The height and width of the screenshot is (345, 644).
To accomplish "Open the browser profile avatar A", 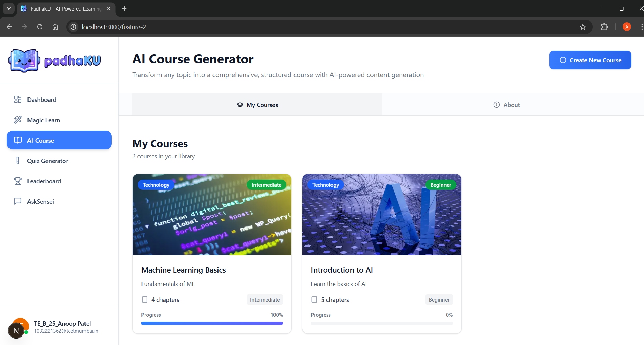I will (x=627, y=27).
